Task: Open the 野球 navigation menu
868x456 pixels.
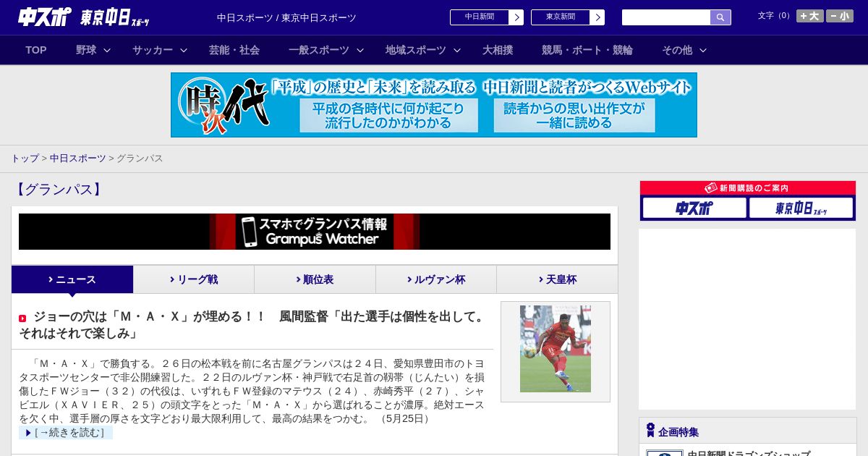Action: [86, 50]
